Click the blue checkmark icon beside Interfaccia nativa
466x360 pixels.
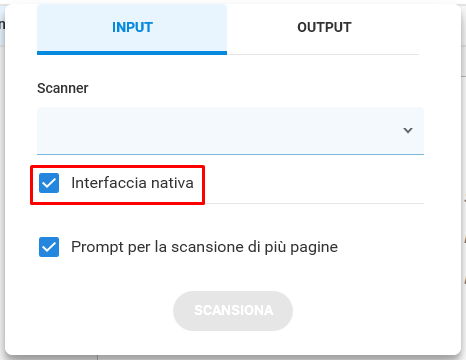coord(49,183)
